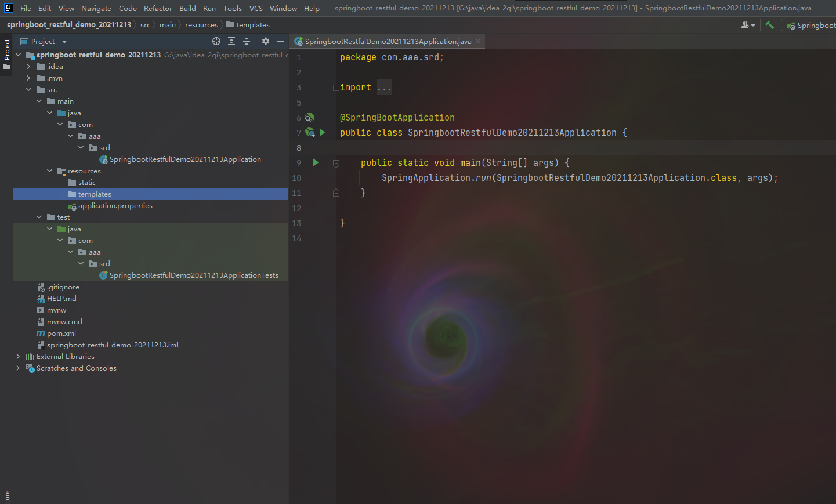Viewport: 836px width, 504px height.
Task: Open the File menu
Action: point(26,8)
